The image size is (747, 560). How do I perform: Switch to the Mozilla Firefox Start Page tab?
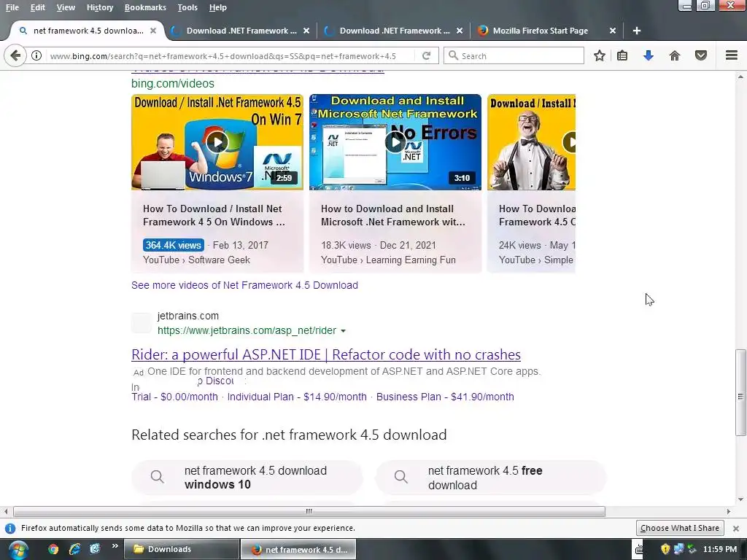click(541, 31)
